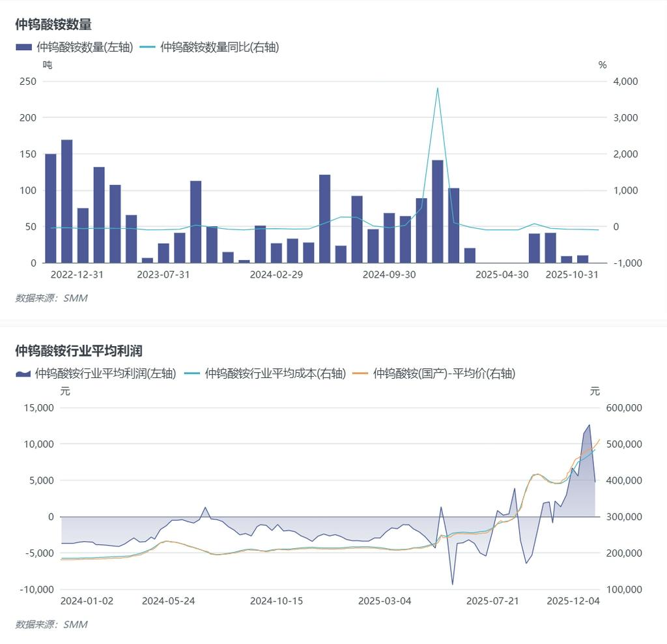Click the 仲钨酸铵数量 chart title

tap(53, 25)
